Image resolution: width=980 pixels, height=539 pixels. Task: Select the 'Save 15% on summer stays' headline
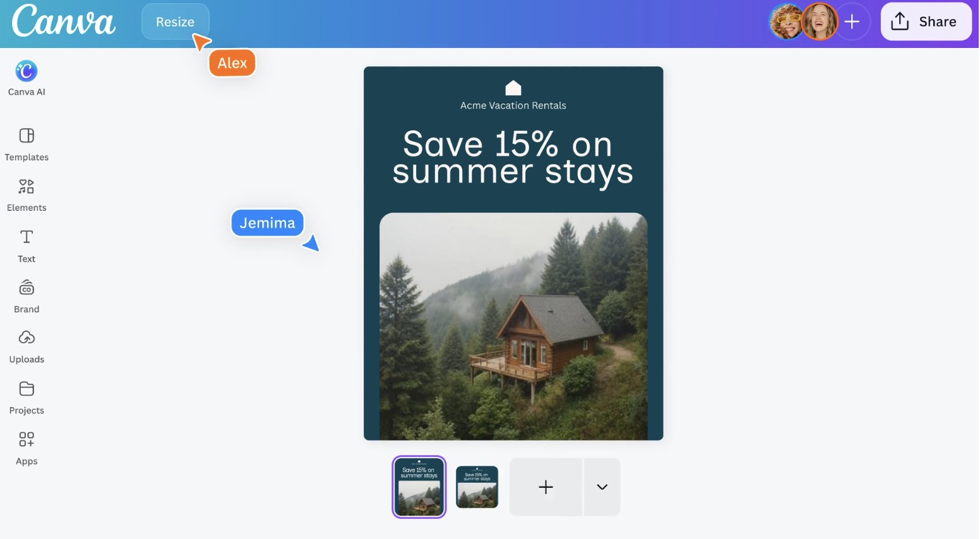tap(513, 157)
